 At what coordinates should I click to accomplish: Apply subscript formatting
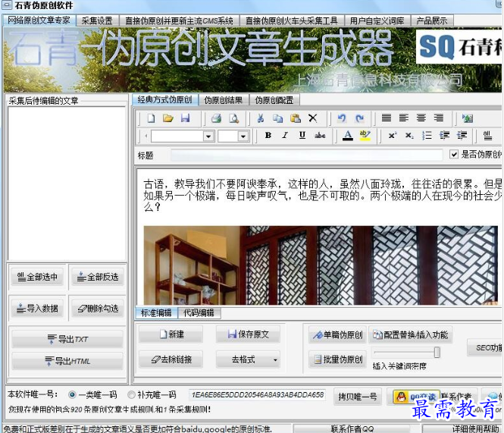409,136
